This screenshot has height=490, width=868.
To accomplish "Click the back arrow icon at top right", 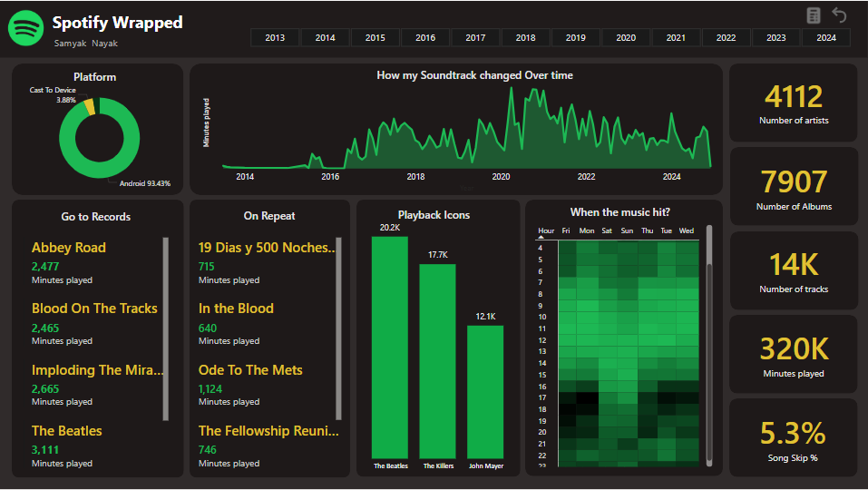I will pos(839,15).
